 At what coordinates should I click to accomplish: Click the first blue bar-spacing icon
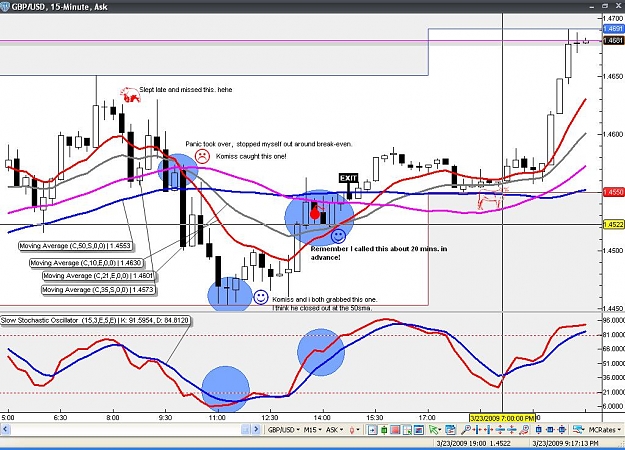539,430
